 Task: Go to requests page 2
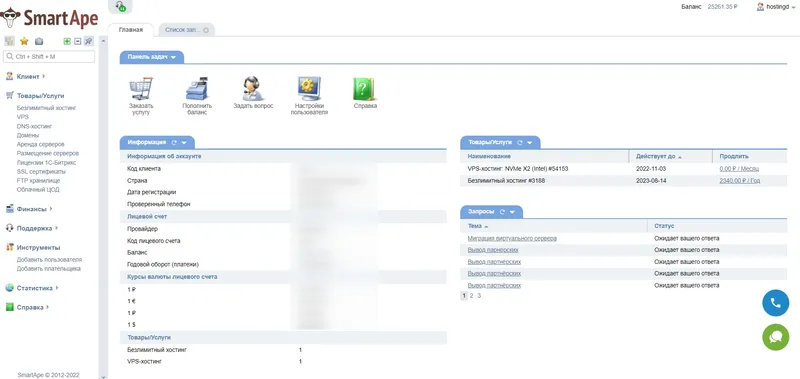pos(471,295)
